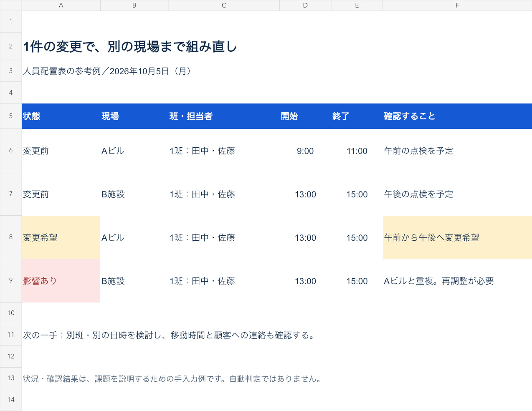Select row 7 header

tap(11, 194)
